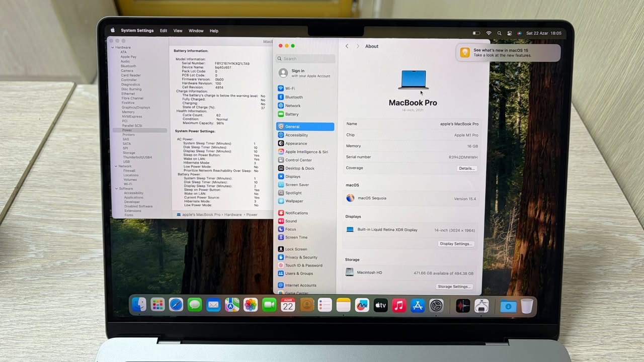The image size is (644, 362).
Task: Collapse the Network tree in System Information
Action: [116, 166]
